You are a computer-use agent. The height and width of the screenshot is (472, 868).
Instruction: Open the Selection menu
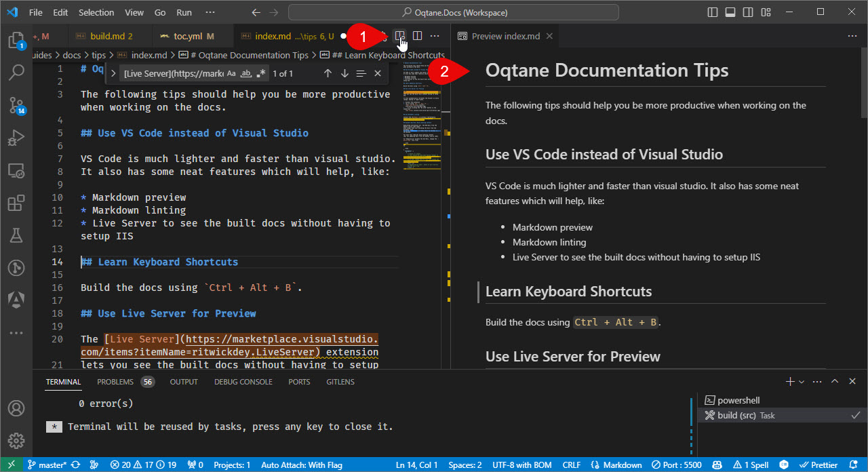96,12
